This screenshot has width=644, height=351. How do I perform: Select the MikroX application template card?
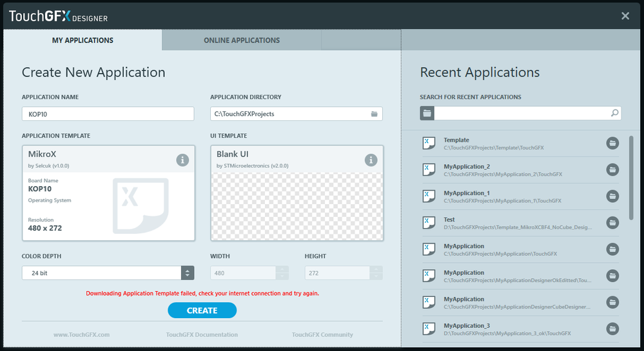tap(108, 193)
